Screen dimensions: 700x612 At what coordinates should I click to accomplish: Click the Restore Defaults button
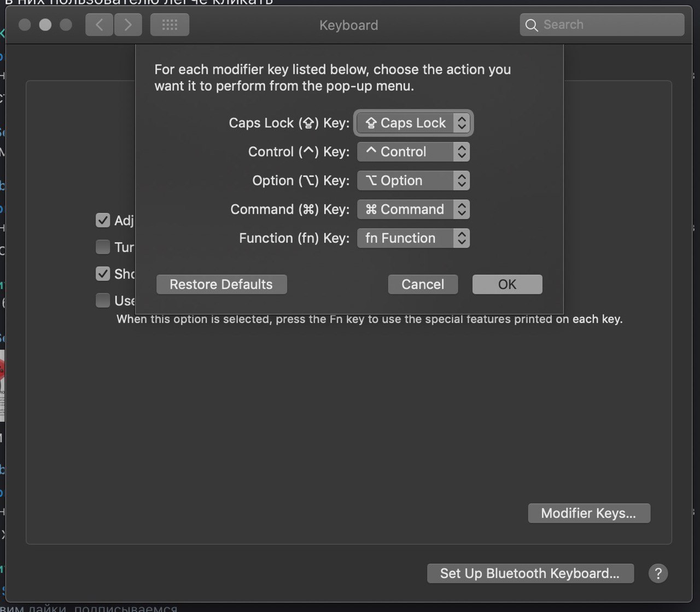tap(221, 284)
